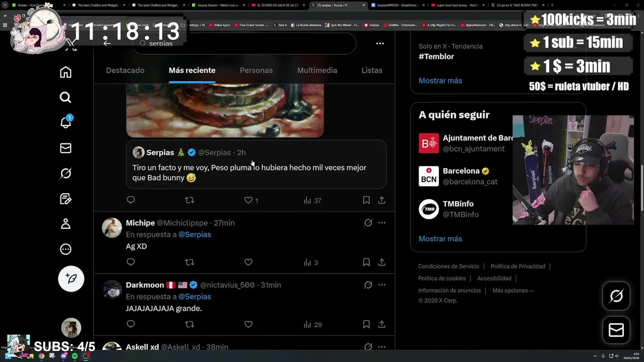Viewport: 644px width, 362px height.
Task: Share the tweet with 37 views
Action: click(x=382, y=200)
